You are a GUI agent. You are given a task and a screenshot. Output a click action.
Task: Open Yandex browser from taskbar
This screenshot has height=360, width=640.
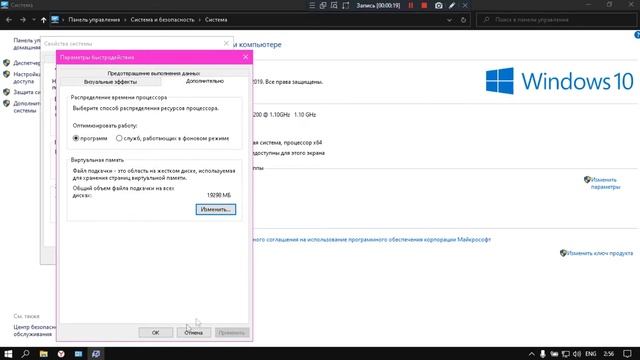click(61, 353)
